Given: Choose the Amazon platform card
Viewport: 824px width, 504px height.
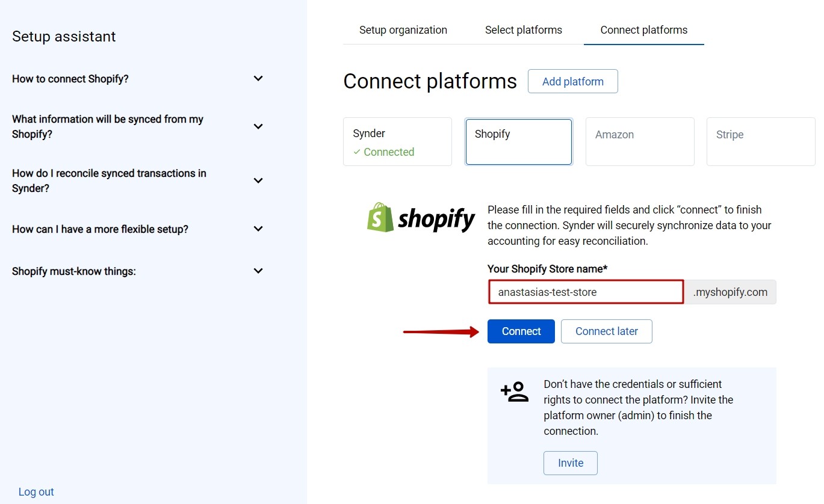Looking at the screenshot, I should pos(640,142).
